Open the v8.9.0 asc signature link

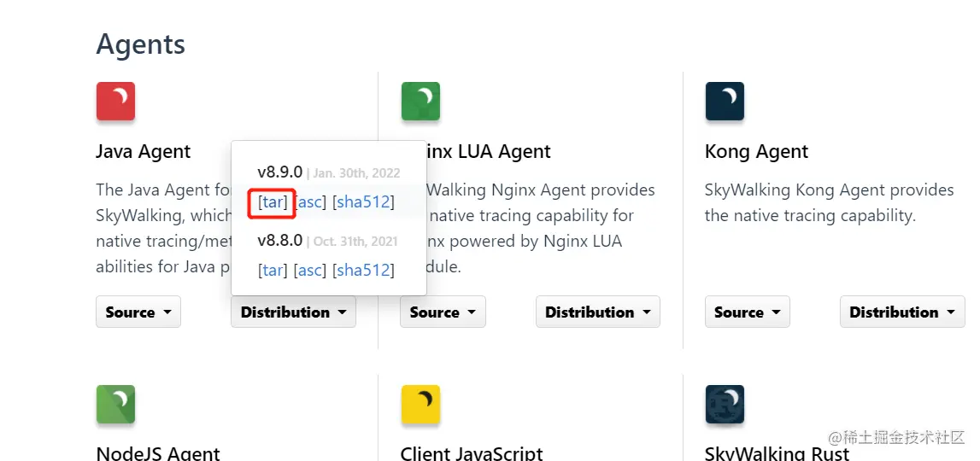click(x=310, y=201)
